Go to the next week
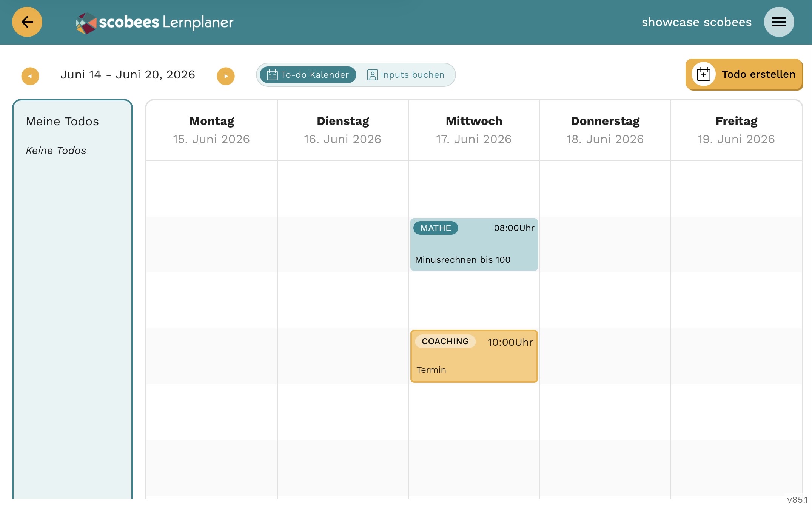 226,76
